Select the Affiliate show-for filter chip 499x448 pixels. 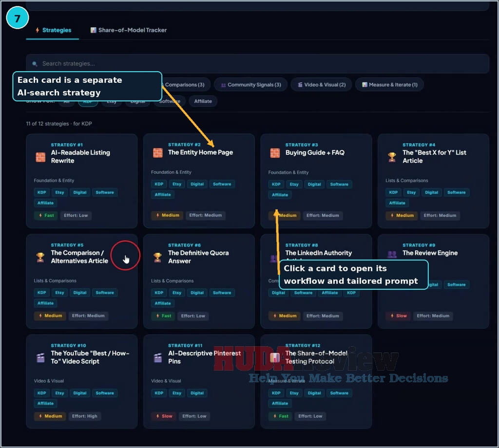(x=203, y=101)
